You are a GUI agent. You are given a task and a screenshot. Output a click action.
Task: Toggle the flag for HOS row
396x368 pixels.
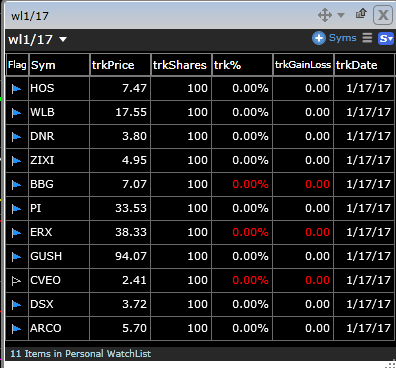[16, 89]
